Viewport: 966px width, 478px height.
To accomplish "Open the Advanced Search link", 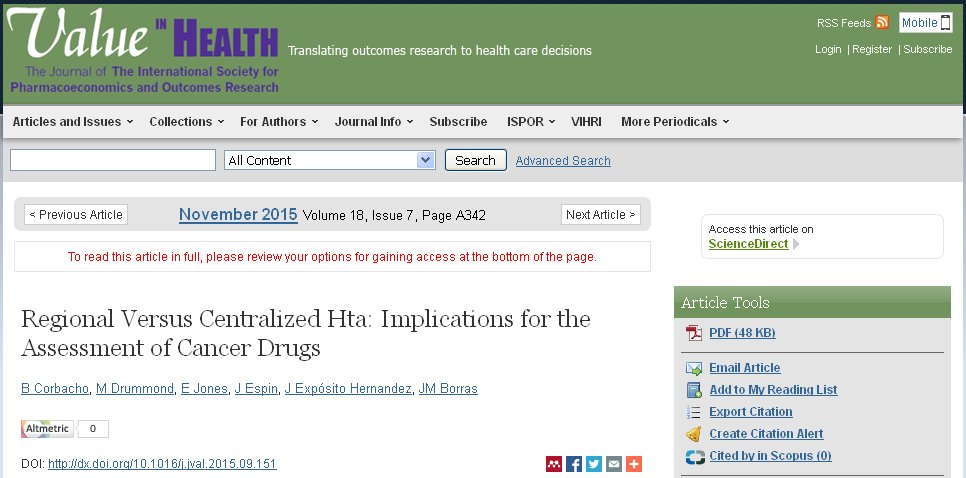I will pos(563,161).
